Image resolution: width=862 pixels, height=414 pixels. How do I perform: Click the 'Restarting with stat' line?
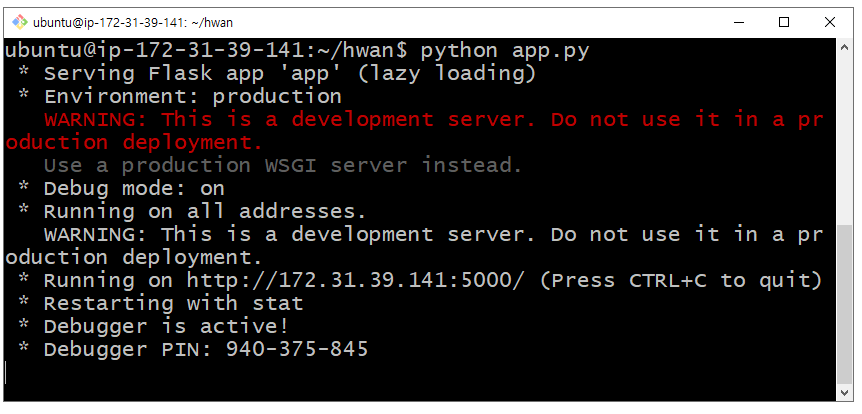tap(173, 303)
